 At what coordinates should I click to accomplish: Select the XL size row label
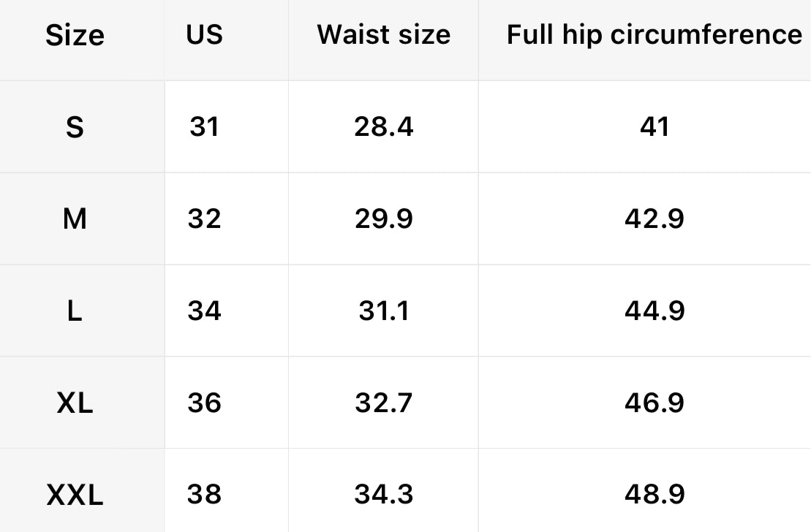[75, 403]
